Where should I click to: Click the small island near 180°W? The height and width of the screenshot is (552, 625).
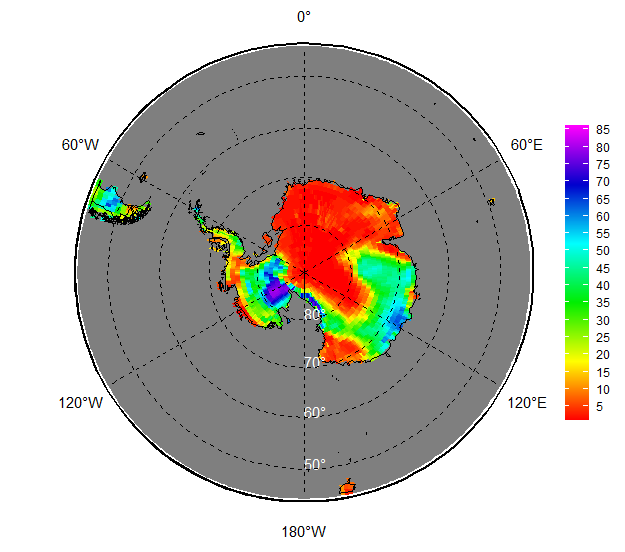click(347, 488)
